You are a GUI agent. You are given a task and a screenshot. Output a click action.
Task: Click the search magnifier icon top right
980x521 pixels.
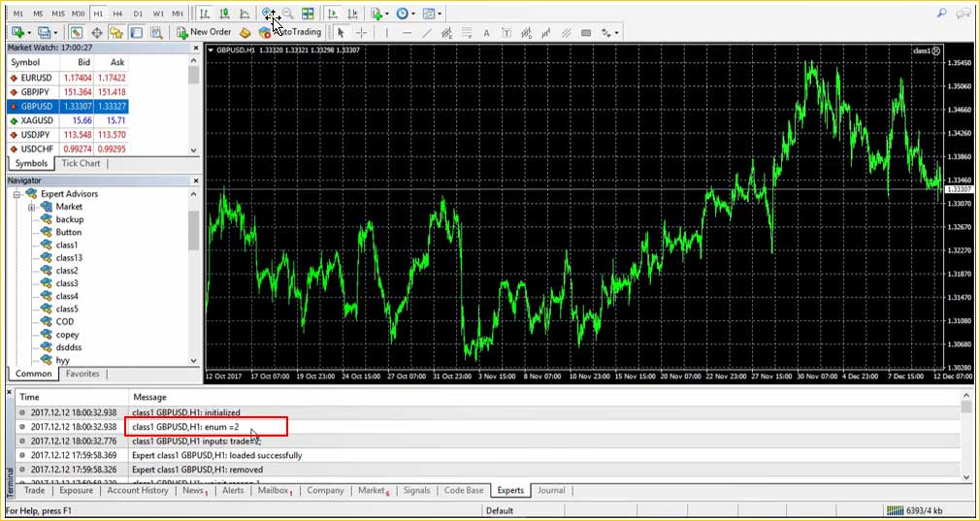pos(942,13)
